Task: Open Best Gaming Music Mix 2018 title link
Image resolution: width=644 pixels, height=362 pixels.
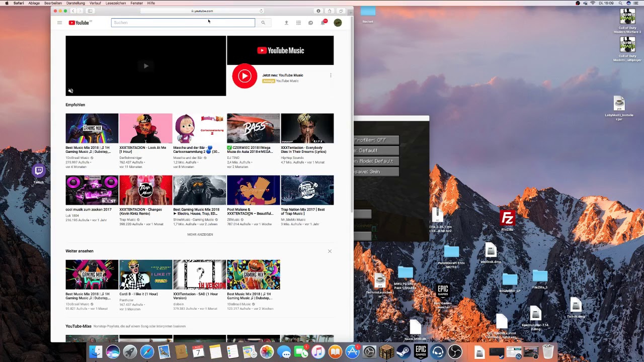Action: [197, 212]
